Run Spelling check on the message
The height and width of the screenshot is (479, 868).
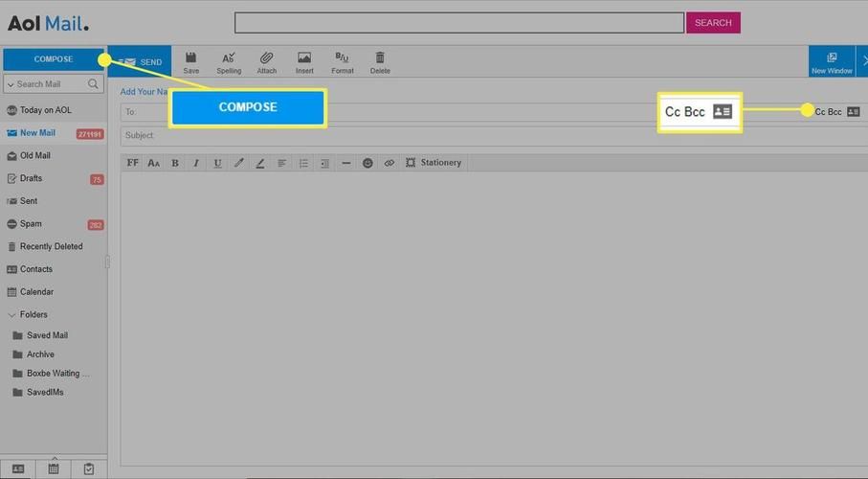[229, 62]
